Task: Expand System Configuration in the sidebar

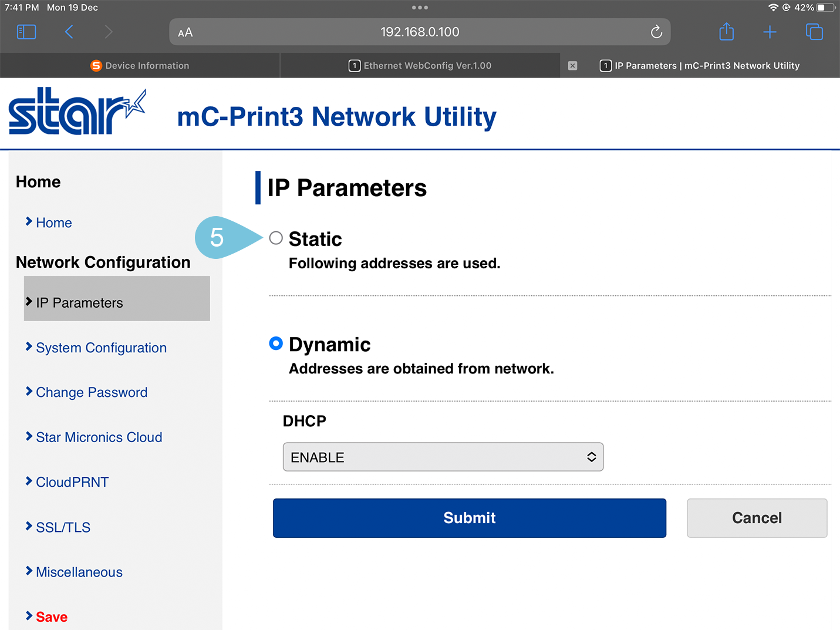Action: (100, 348)
